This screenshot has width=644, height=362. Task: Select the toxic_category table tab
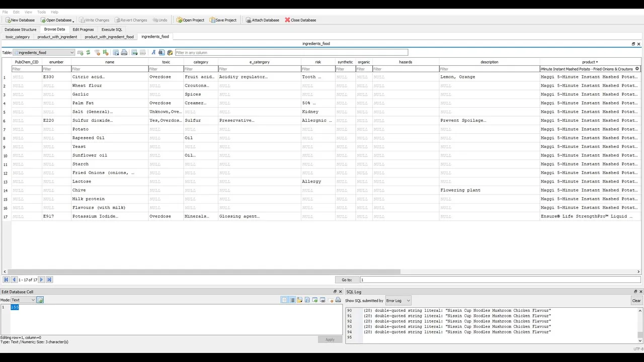18,37
